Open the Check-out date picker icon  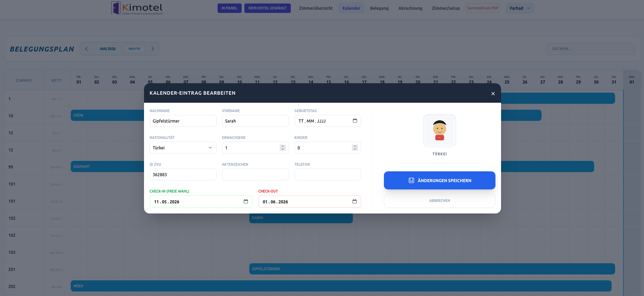(355, 202)
